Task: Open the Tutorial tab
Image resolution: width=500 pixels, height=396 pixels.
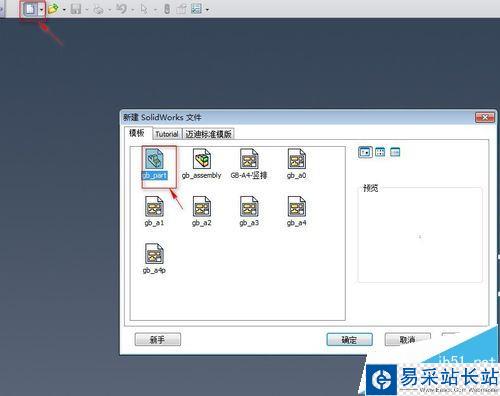Action: click(167, 134)
